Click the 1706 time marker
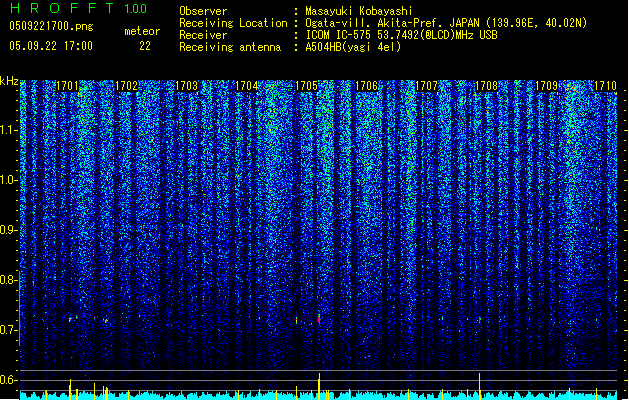 point(366,86)
